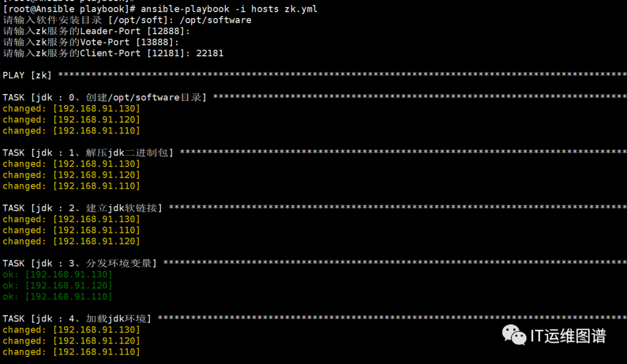Screen dimensions: 627x364
Task: Click the changed 192.168.91.130 line under task 4
Action: [x=71, y=330]
